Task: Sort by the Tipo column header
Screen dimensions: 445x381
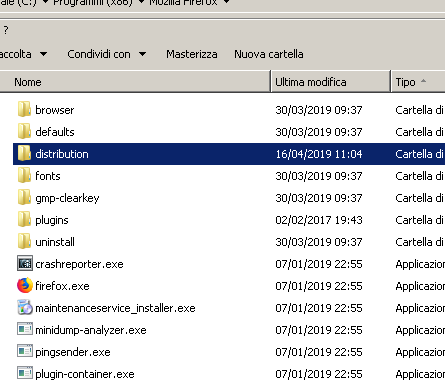Action: tap(418, 82)
